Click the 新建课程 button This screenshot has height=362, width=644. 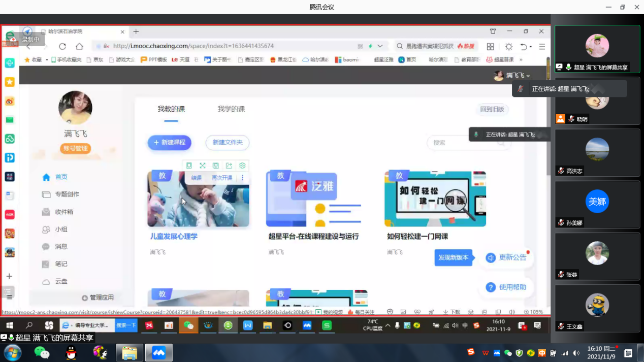(169, 143)
